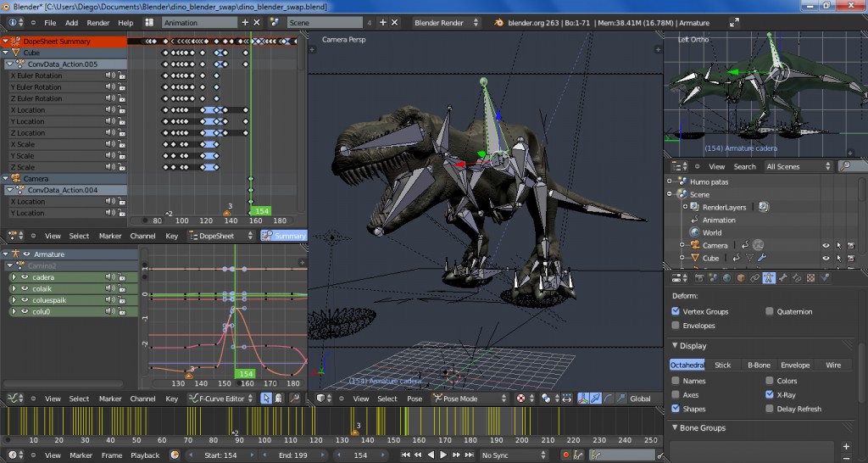Toggle fullscreen with the header expand arrows icon

click(734, 23)
